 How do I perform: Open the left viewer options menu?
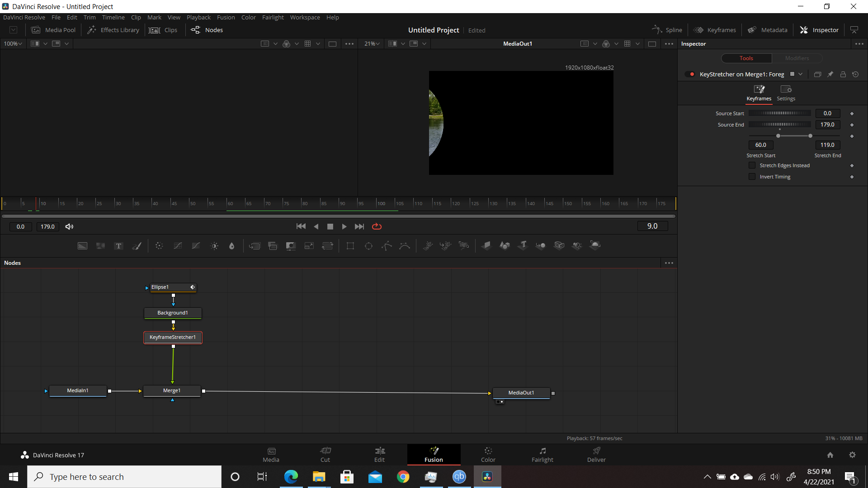click(349, 44)
